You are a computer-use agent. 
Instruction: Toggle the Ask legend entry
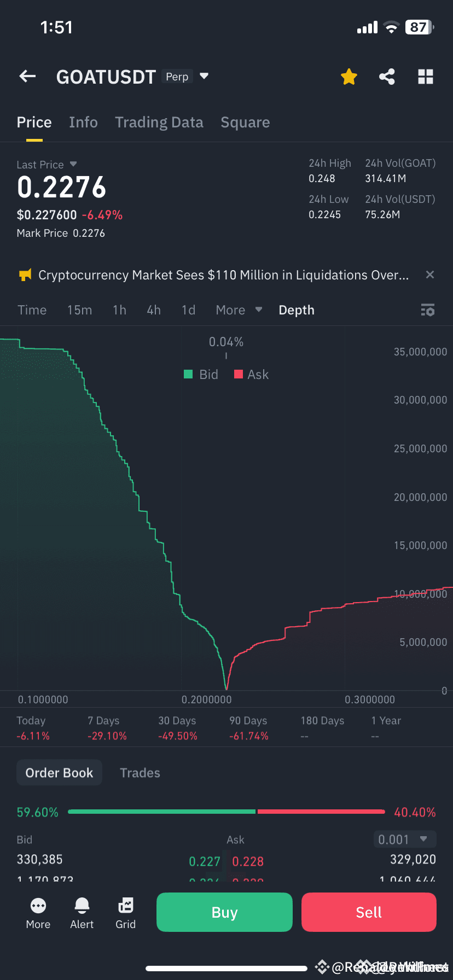[251, 375]
